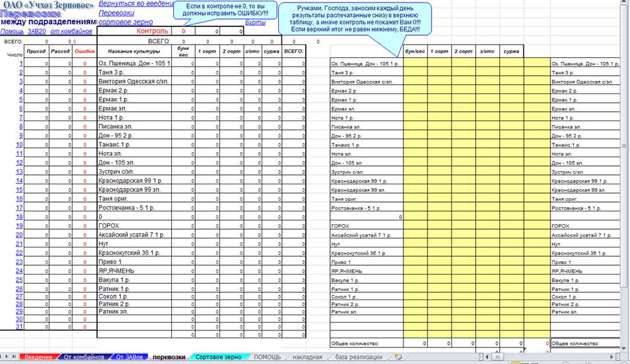Open the От ЗАВов sheet tab
The image size is (630, 364).
click(x=129, y=357)
